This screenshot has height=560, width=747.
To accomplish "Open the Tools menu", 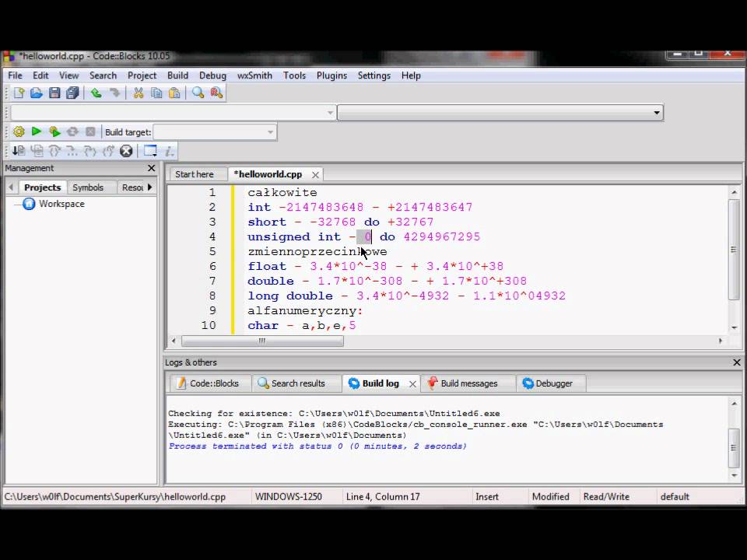I will coord(294,75).
